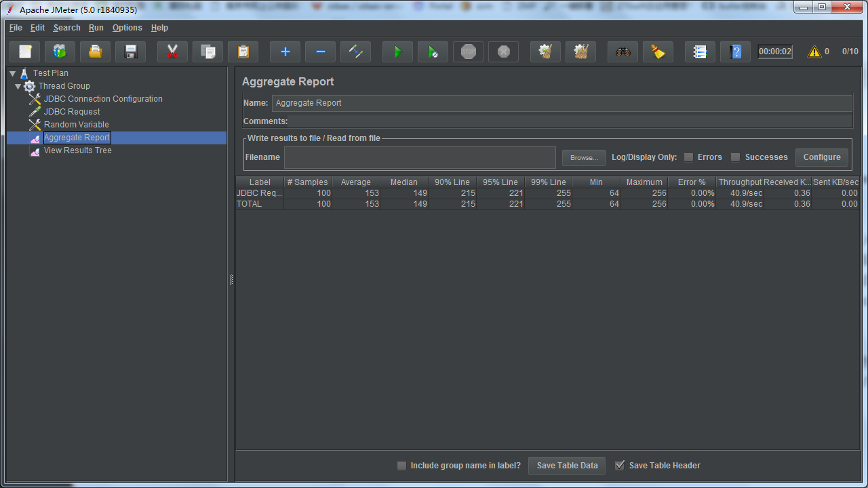Click the yellow warning log icon
Viewport: 868px width, 488px height.
[814, 52]
